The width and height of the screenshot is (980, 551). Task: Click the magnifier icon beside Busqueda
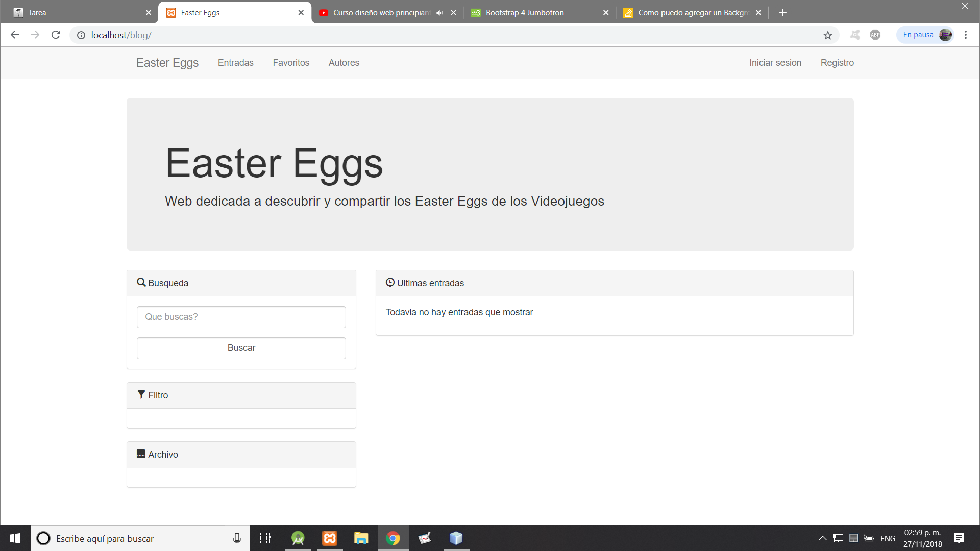click(x=141, y=282)
